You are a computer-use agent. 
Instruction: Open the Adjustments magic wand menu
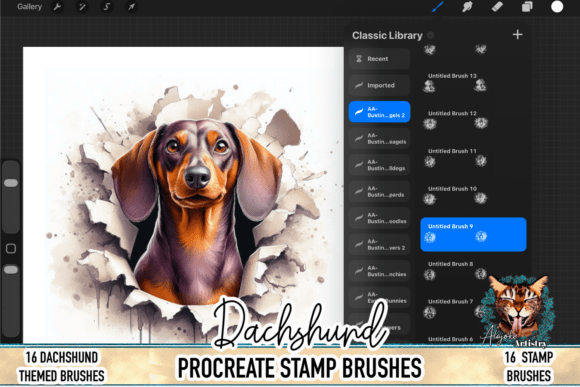pyautogui.click(x=82, y=7)
